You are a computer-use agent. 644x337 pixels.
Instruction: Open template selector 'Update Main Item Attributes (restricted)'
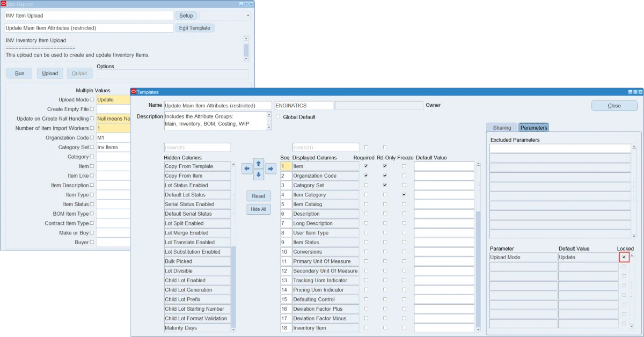tap(89, 28)
